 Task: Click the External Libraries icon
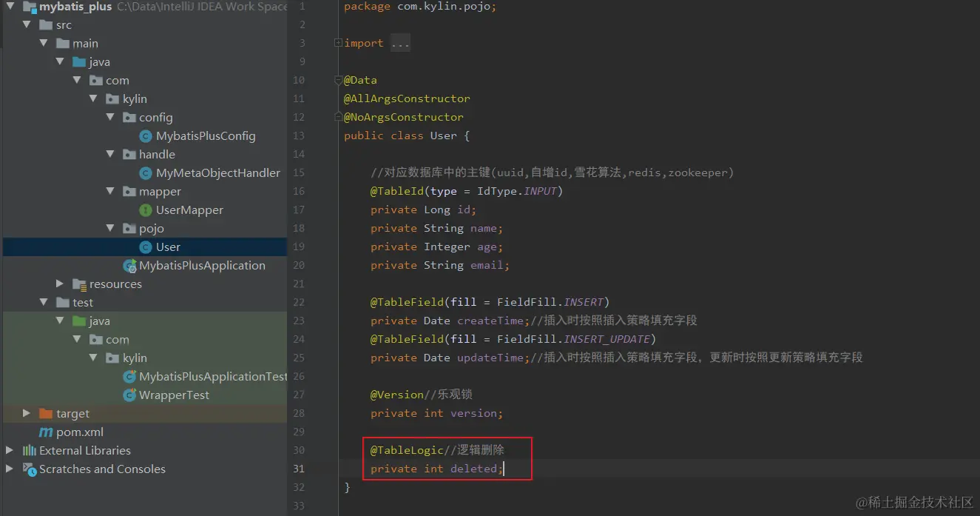30,450
